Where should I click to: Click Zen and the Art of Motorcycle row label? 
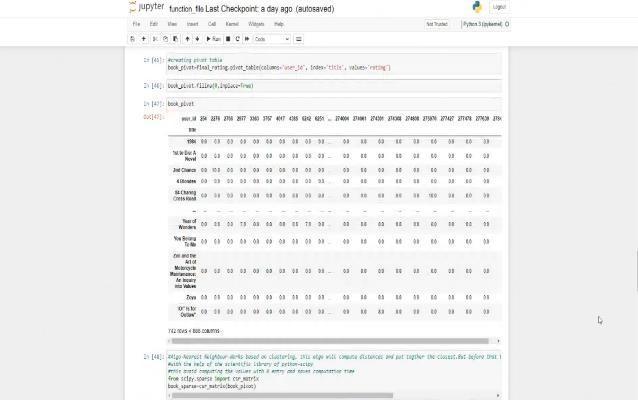183,271
